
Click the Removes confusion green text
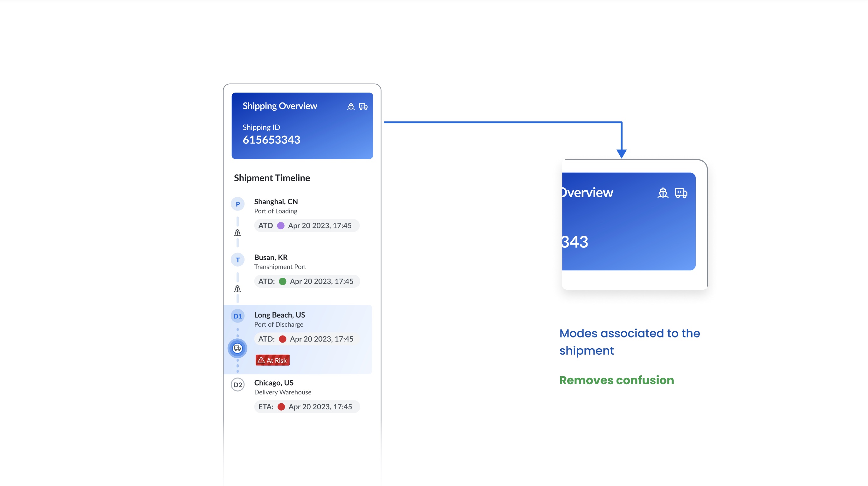pyautogui.click(x=617, y=380)
